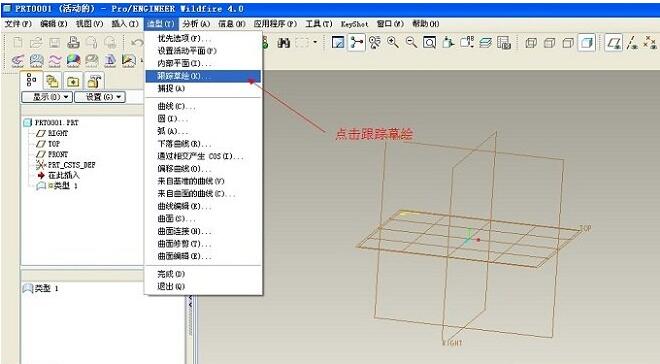This screenshot has width=660, height=364.
Task: Click the refit view icon
Action: [x=429, y=43]
